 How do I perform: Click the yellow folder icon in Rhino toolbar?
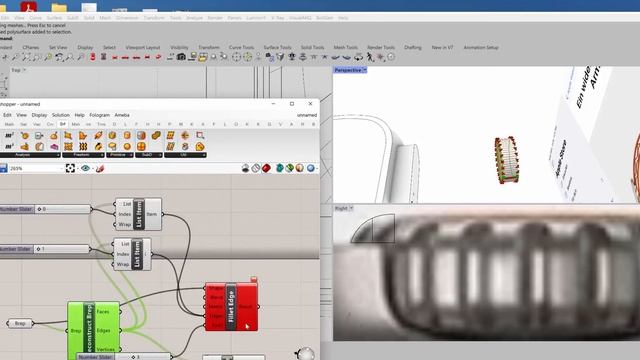203,57
